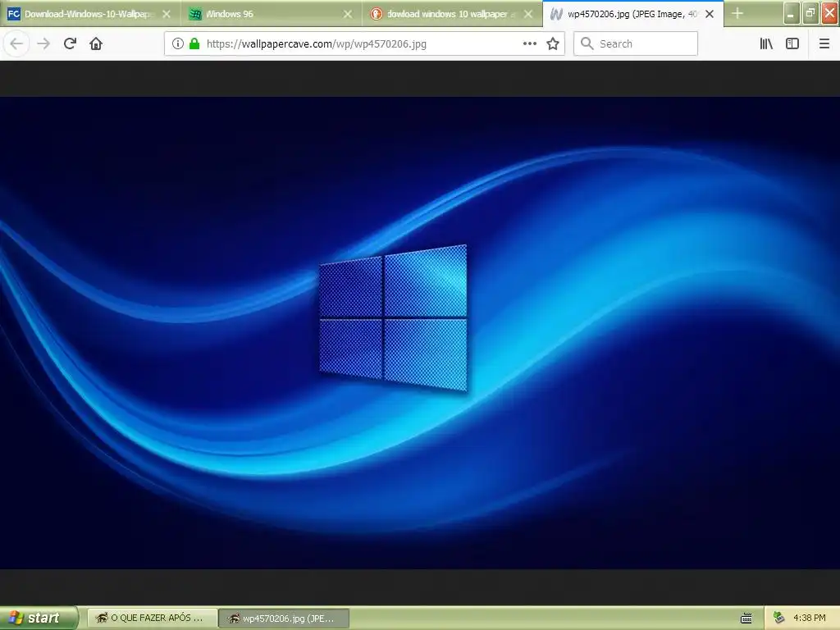This screenshot has width=840, height=630.
Task: Open the Firefox hamburger menu
Action: 824,44
